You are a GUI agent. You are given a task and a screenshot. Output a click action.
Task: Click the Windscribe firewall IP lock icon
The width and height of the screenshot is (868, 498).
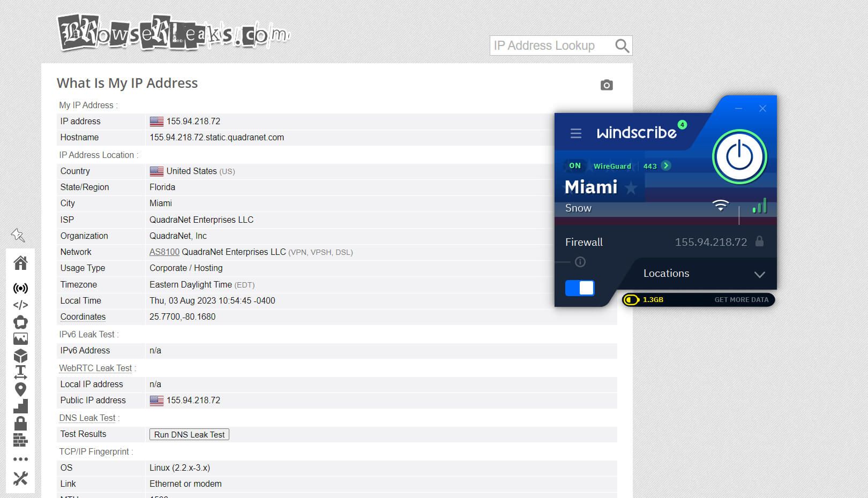759,241
